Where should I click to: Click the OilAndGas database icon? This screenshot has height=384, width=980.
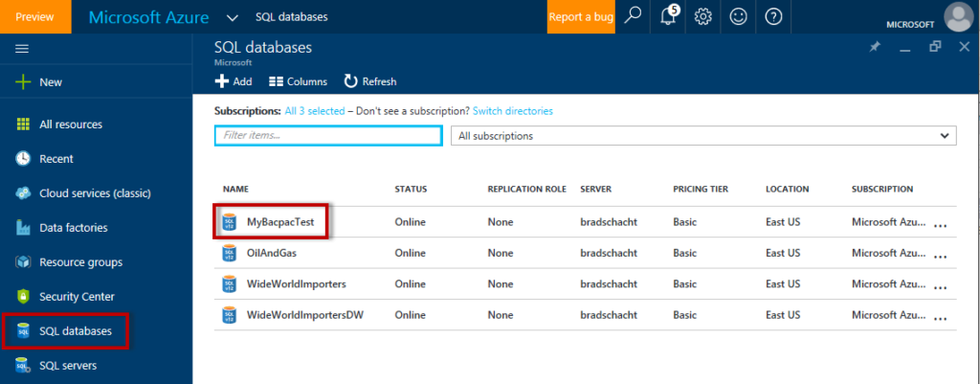[x=230, y=254]
